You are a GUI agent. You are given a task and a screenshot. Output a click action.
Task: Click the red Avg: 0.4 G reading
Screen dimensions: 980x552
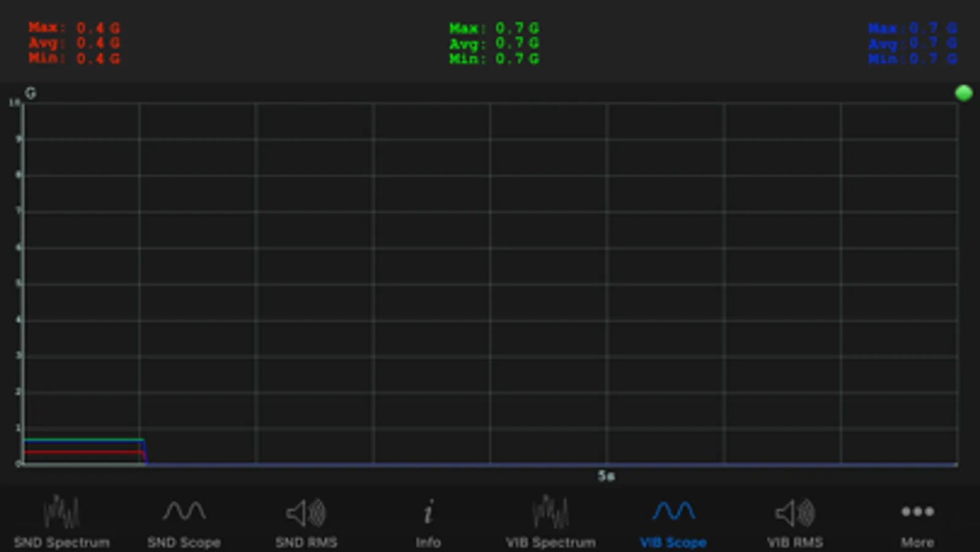[x=74, y=43]
